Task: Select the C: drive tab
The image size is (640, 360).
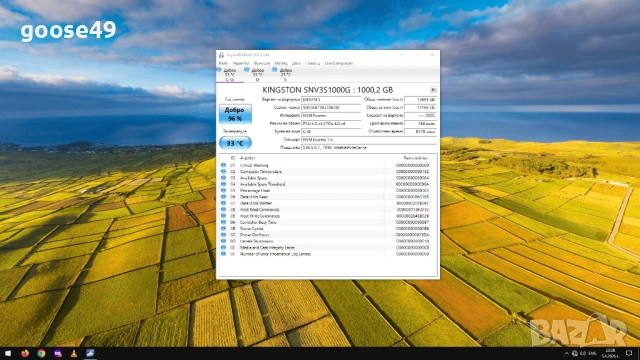Action: pos(230,75)
